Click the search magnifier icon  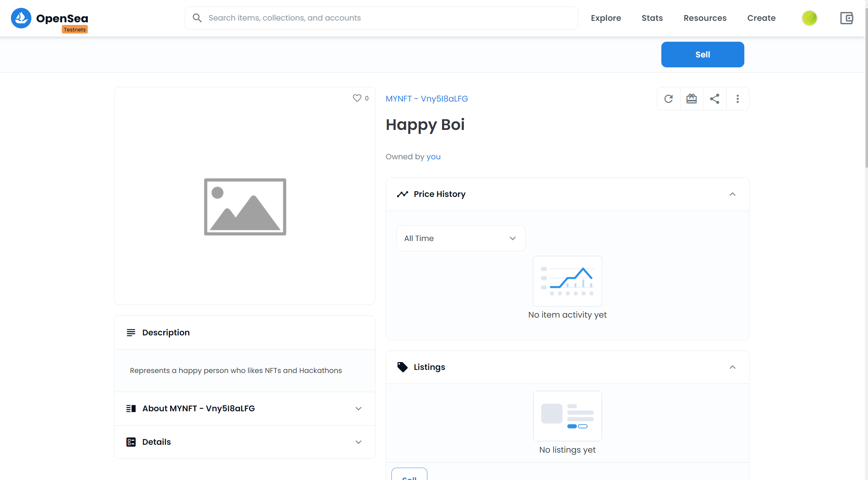click(x=197, y=18)
